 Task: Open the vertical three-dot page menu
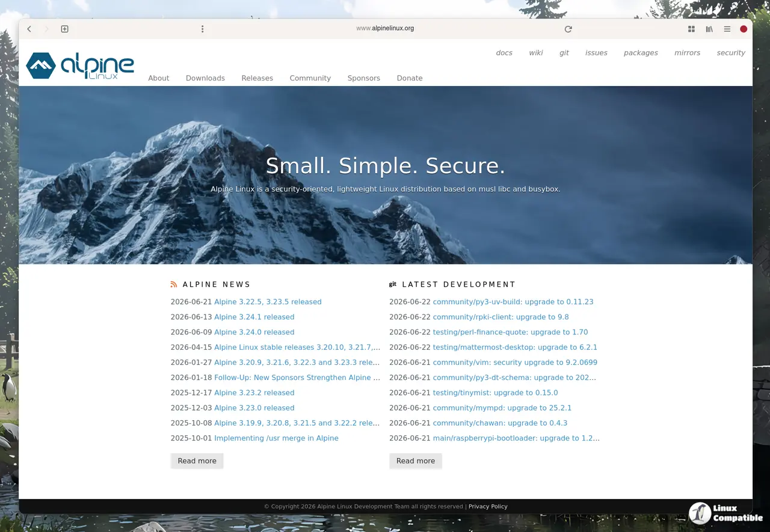pos(202,29)
